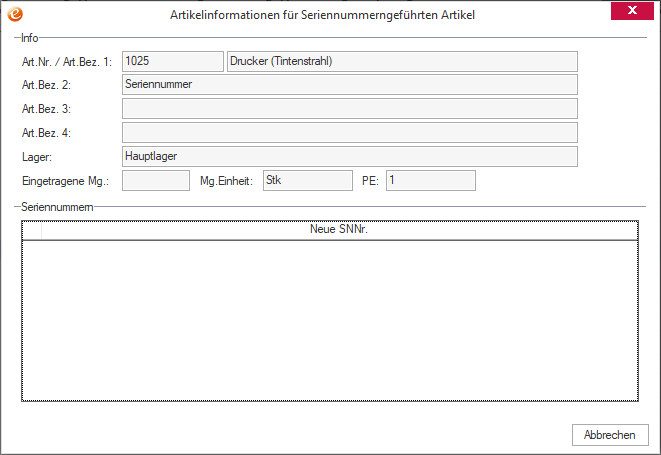Click the Seriennummern group heading
This screenshot has width=661, height=455.
pos(57,207)
